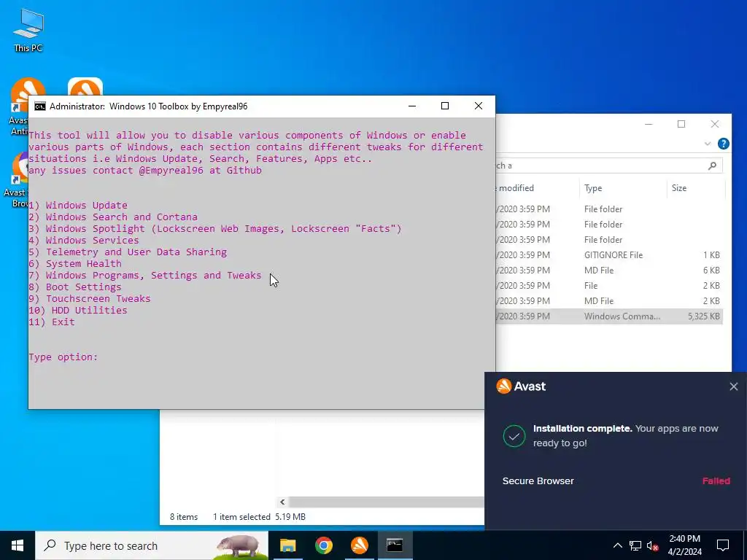Image resolution: width=747 pixels, height=560 pixels.
Task: Select the 2 KB File row
Action: (x=609, y=285)
